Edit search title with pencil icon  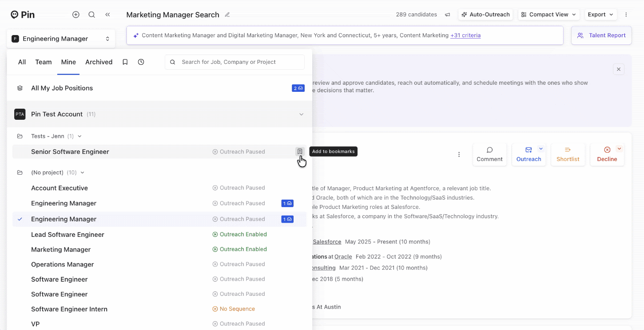tap(227, 15)
